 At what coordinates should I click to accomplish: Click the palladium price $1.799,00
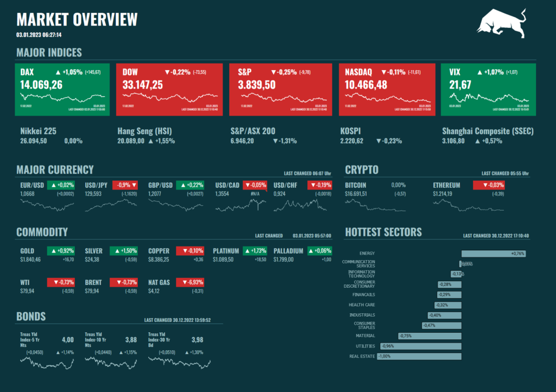tap(283, 260)
